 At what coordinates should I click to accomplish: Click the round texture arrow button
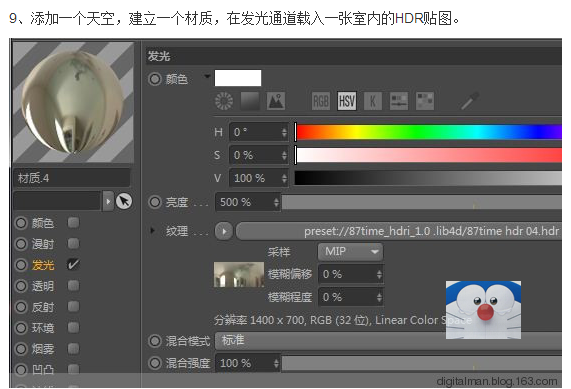click(x=224, y=231)
